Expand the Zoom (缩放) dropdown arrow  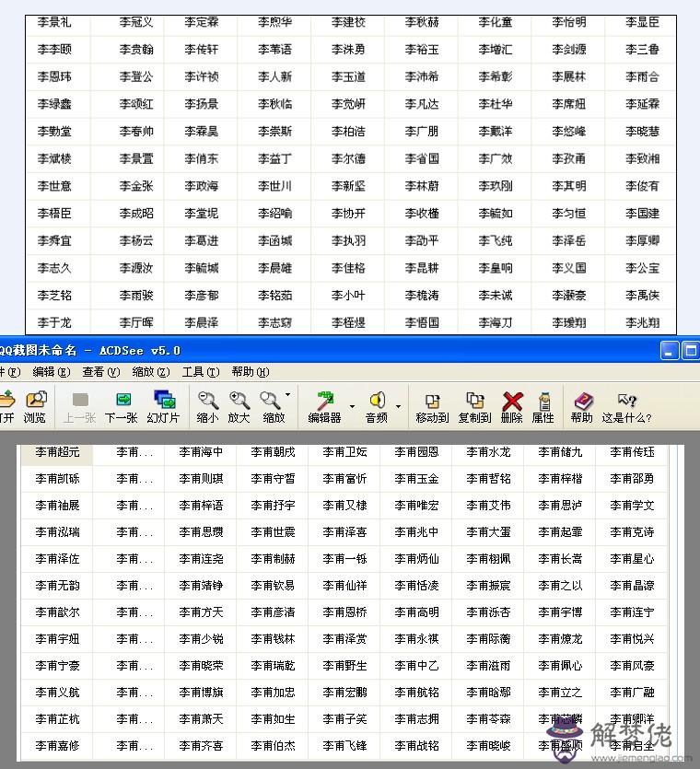point(288,395)
